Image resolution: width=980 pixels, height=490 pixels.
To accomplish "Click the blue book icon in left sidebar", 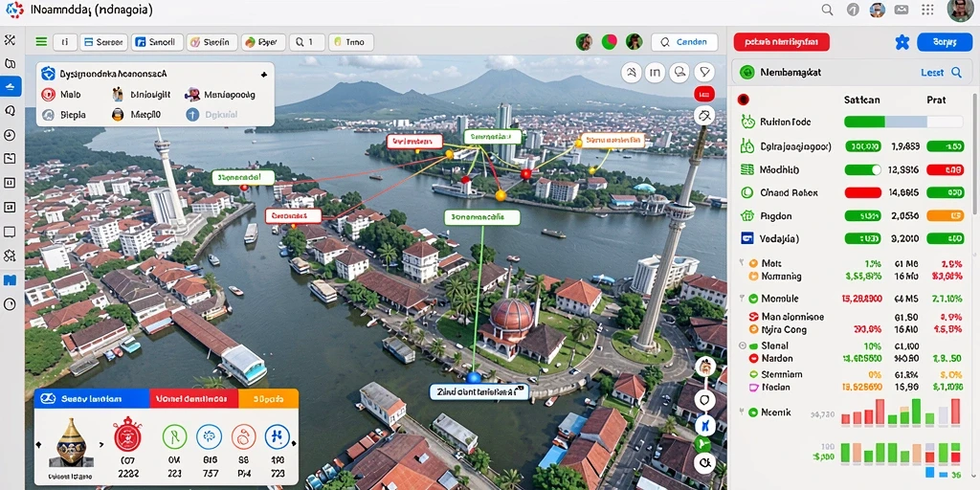I will [x=10, y=280].
